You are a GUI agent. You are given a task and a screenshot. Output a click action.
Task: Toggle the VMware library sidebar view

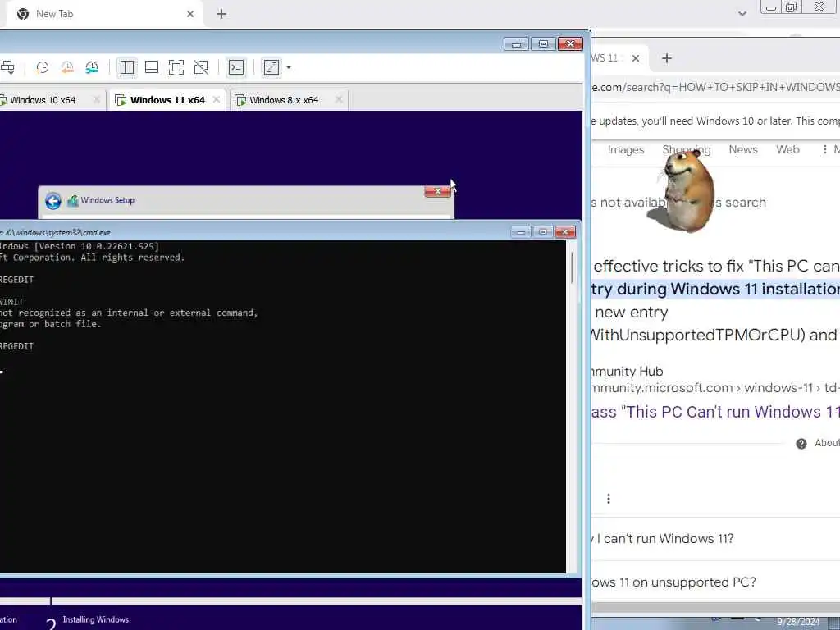pos(127,67)
